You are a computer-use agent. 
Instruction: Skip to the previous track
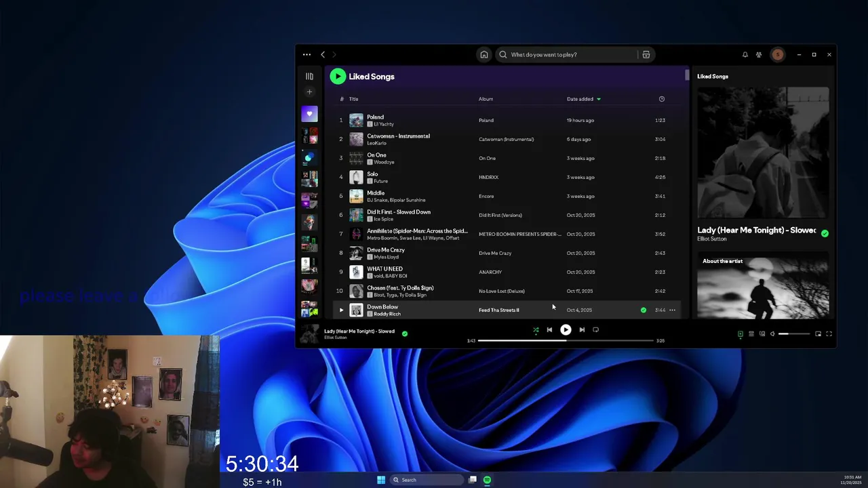click(x=549, y=330)
